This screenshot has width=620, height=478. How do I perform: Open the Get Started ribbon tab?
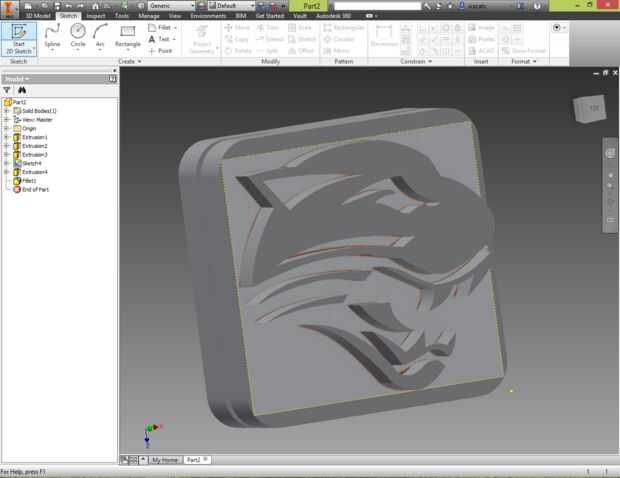[x=270, y=16]
